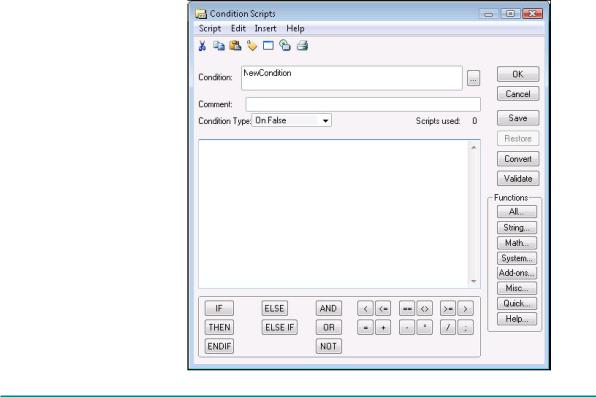Open the Misc functions list

click(x=517, y=288)
